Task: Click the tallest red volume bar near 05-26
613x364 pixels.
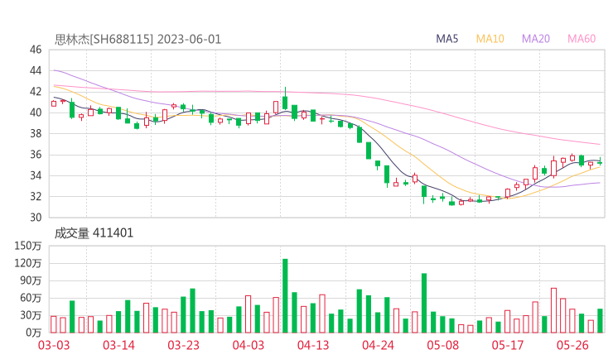Action: click(x=553, y=310)
